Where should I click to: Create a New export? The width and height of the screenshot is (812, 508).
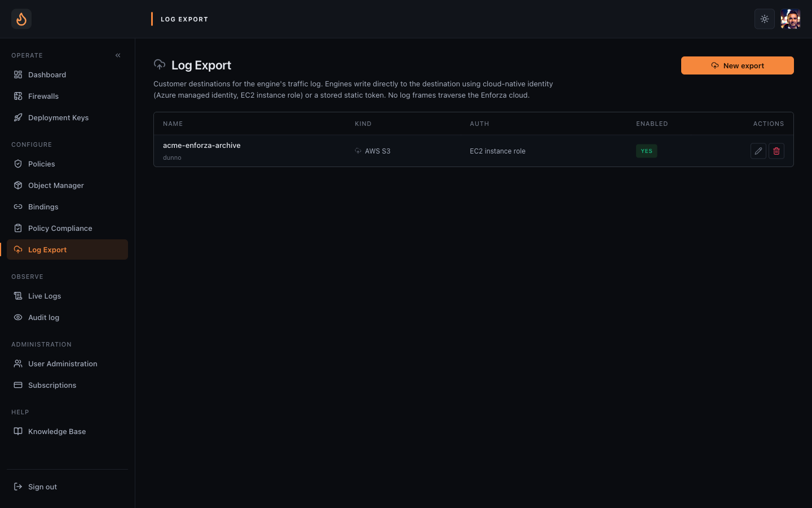(x=738, y=65)
